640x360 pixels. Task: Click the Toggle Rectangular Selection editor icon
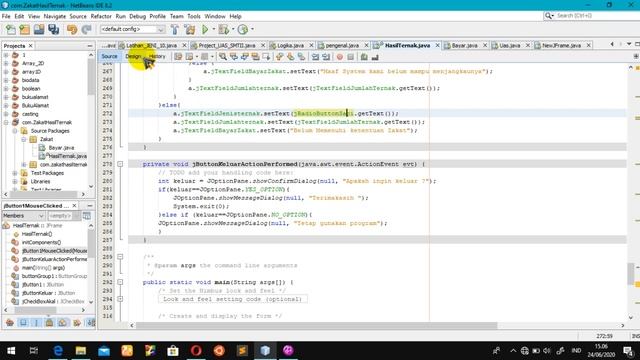[266, 57]
